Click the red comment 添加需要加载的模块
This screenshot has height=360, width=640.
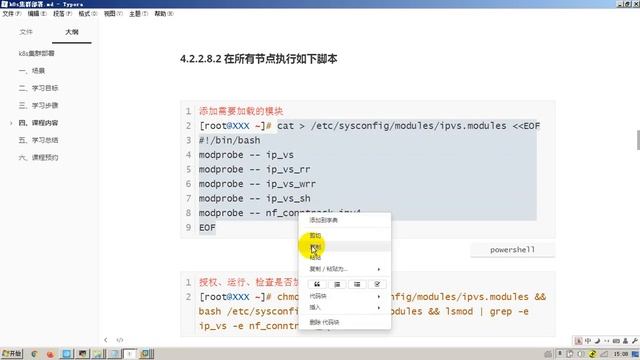(241, 111)
